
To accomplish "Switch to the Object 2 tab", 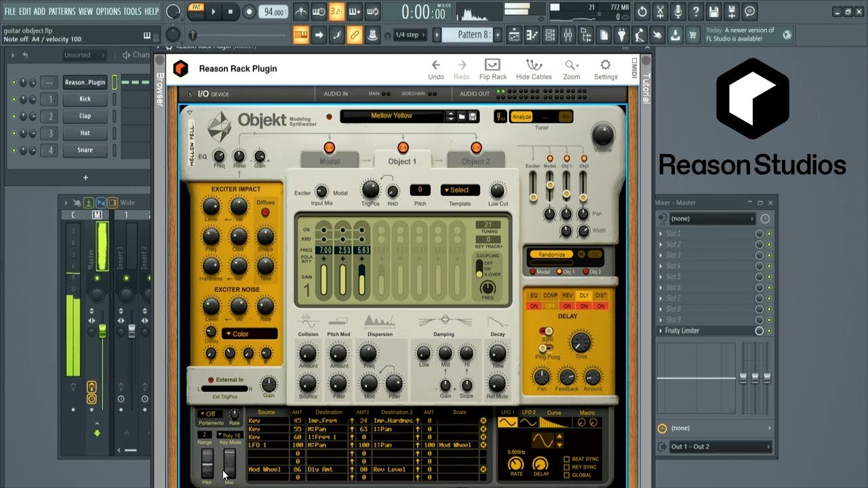I will tap(476, 161).
